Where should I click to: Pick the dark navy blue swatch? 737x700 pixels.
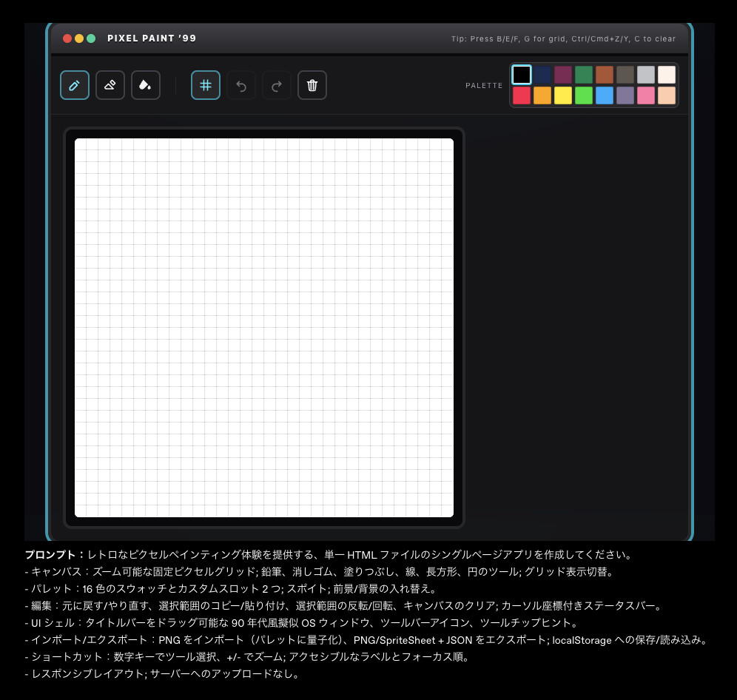tap(542, 75)
